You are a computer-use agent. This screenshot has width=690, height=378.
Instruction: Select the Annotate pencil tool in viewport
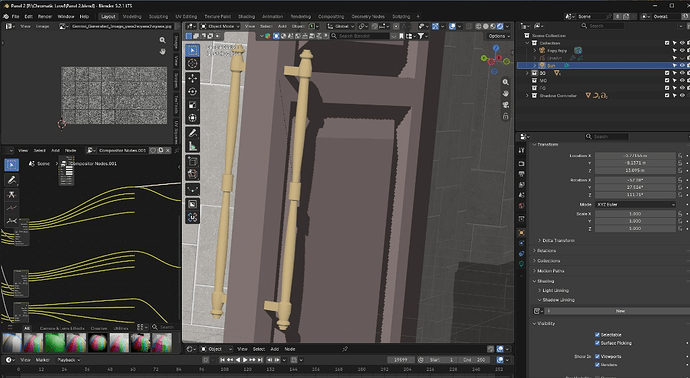click(x=192, y=133)
